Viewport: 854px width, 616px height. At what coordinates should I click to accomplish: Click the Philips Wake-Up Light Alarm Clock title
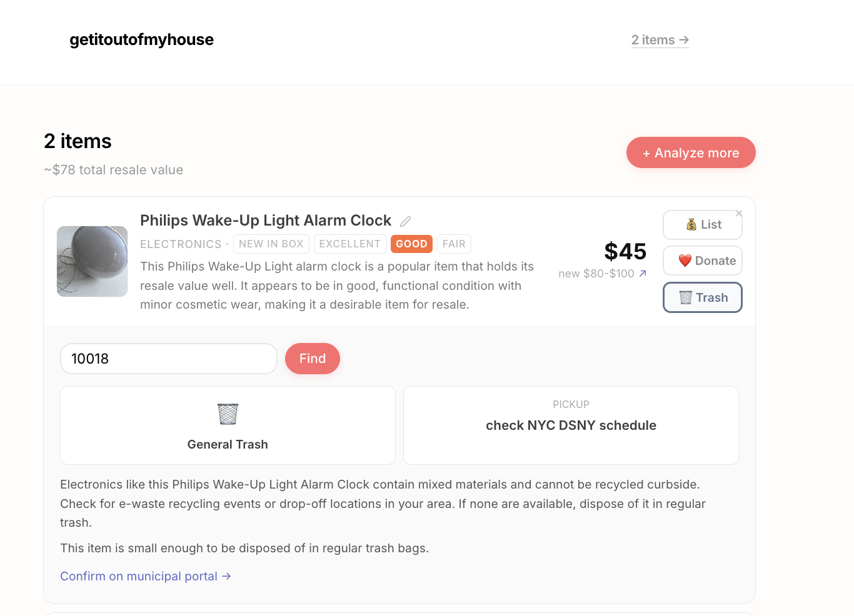coord(265,221)
